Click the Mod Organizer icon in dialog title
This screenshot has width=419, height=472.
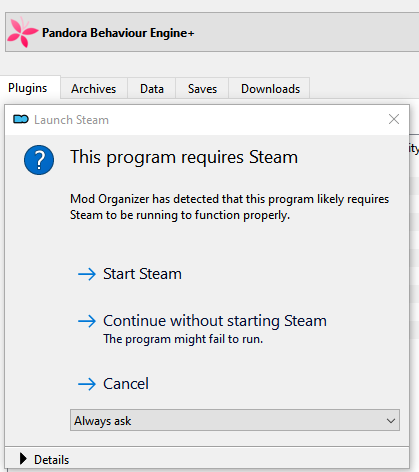point(21,119)
